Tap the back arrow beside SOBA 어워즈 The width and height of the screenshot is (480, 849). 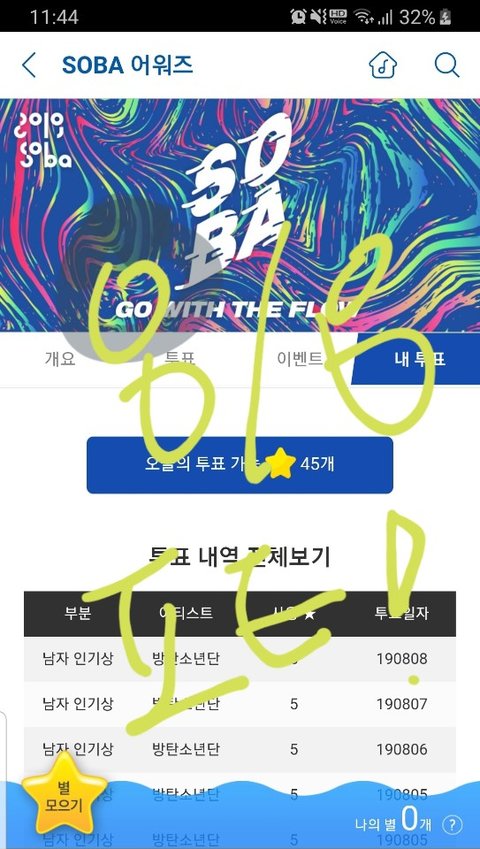(x=29, y=65)
